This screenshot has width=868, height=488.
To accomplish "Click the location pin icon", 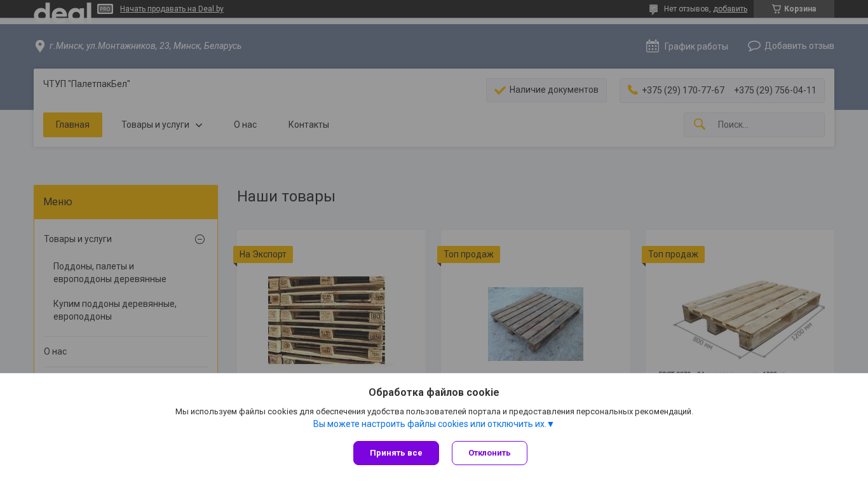I will click(x=39, y=46).
